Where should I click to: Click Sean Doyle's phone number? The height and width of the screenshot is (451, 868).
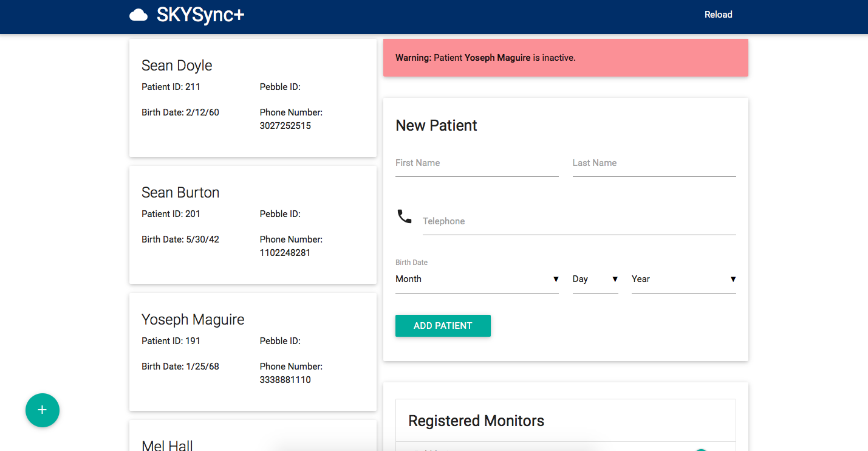tap(285, 126)
